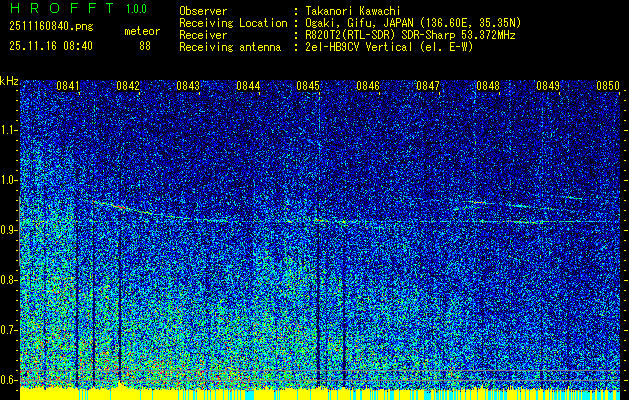Click the 1.0 kHz axis label
Screen dimensions: 629x400
click(x=8, y=180)
